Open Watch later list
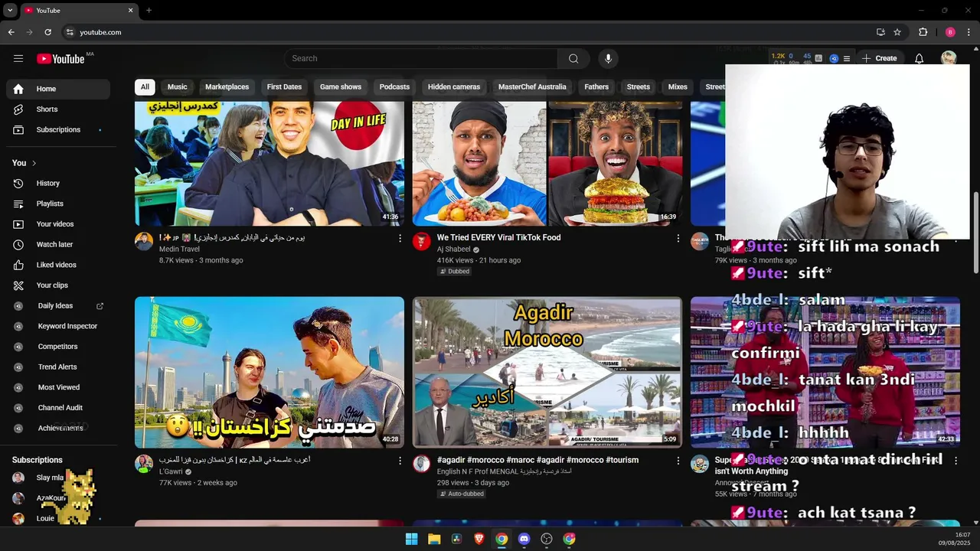980x551 pixels. [x=58, y=244]
